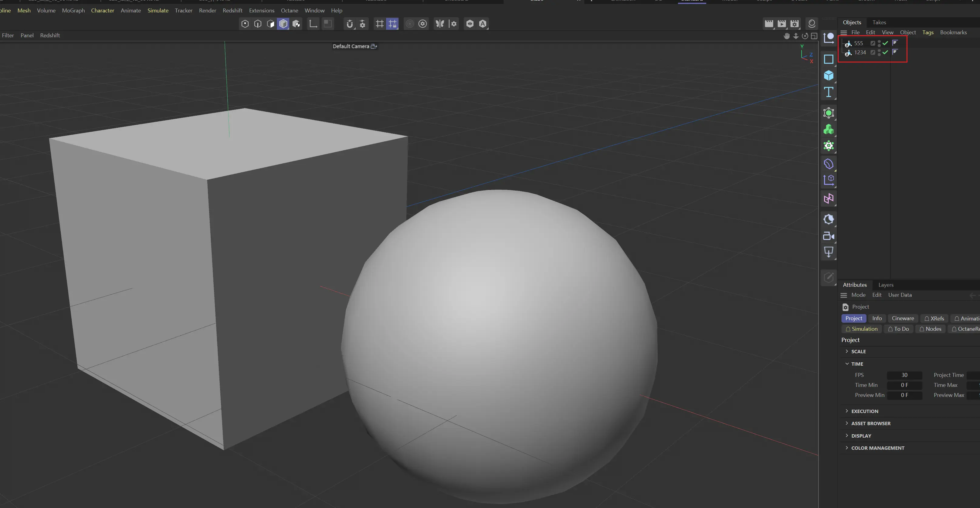The image size is (980, 508).
Task: Disable green checkmark on object 555
Action: [885, 43]
